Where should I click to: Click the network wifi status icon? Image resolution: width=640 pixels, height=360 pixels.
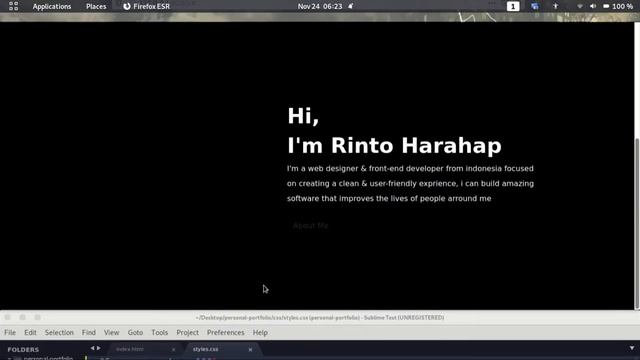pyautogui.click(x=580, y=7)
